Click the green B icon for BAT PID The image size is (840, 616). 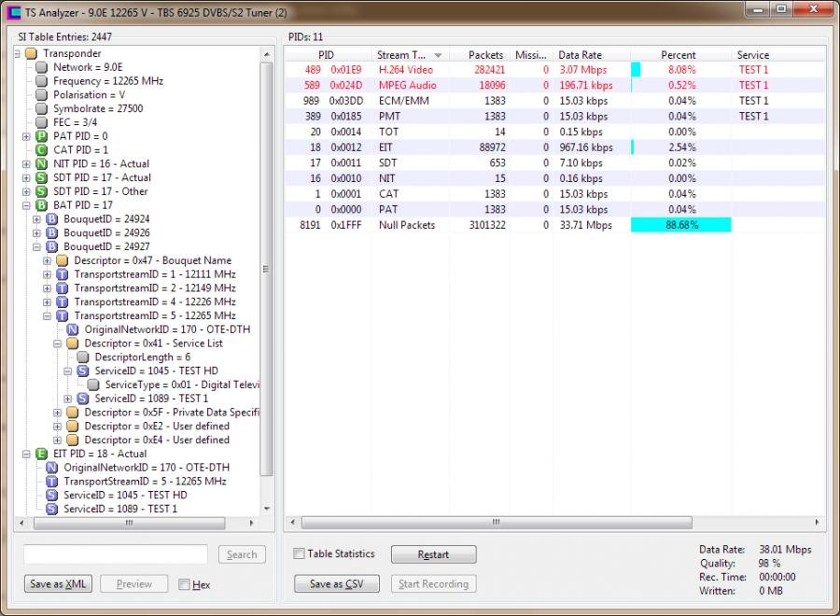(x=42, y=205)
